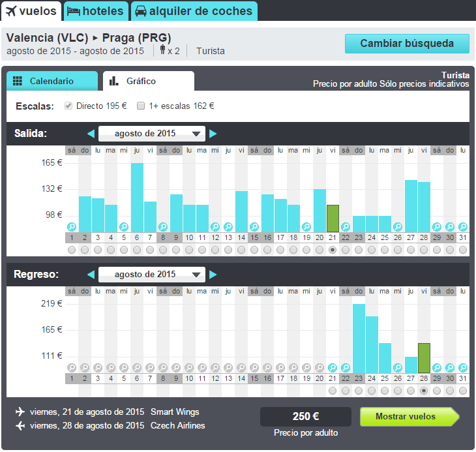Search departure prices for August 1
Screen dimensions: 476x452
tap(72, 227)
